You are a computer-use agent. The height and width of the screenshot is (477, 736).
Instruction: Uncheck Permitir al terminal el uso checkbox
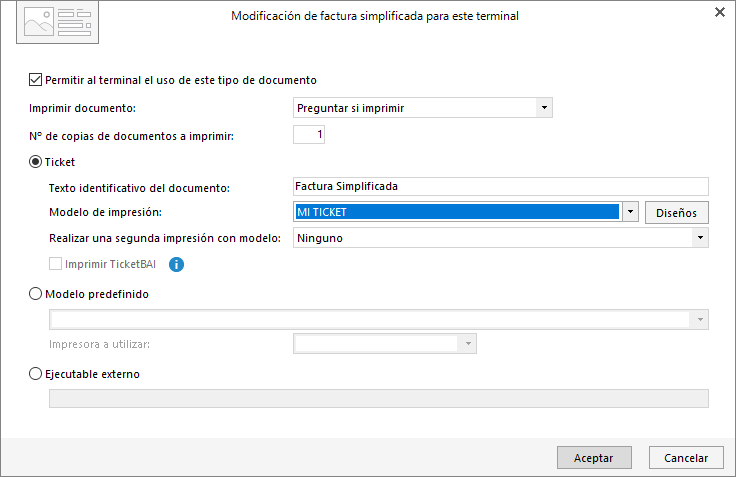point(35,80)
